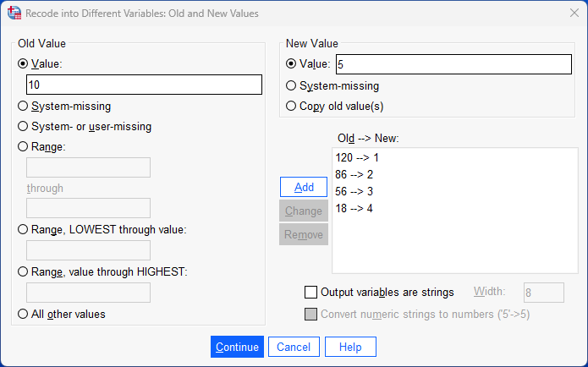Click the New Value input field containing 5
This screenshot has height=367, width=588.
[x=453, y=64]
